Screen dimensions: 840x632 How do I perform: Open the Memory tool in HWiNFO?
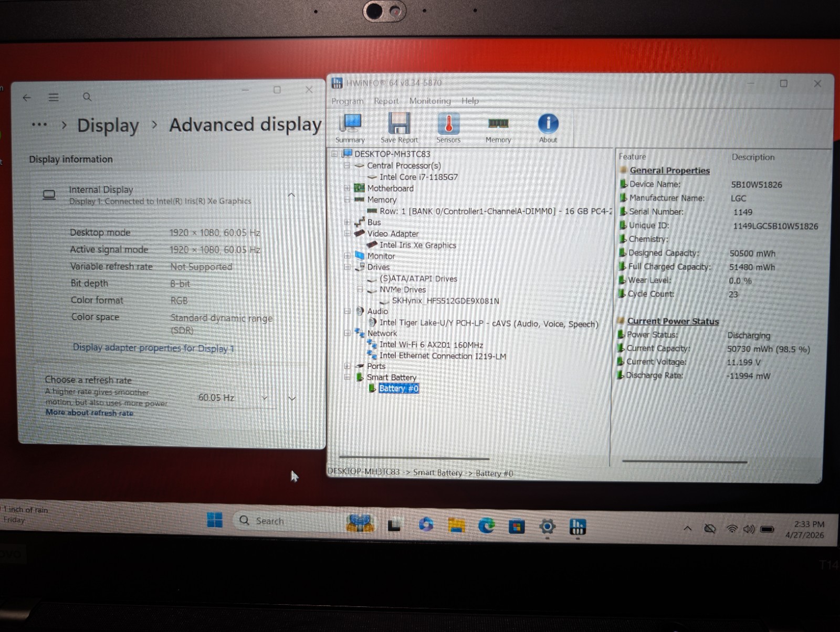click(498, 129)
